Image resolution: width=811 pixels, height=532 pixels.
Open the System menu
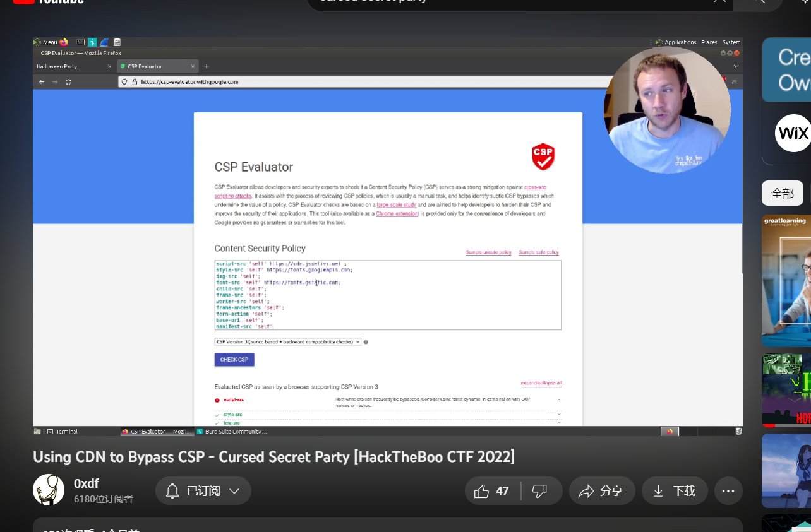pyautogui.click(x=731, y=42)
